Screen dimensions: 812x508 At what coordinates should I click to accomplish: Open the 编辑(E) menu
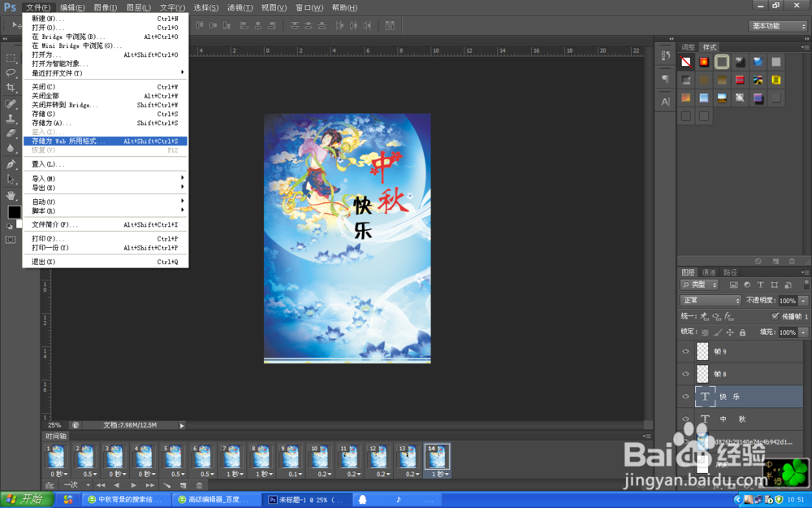coord(72,7)
